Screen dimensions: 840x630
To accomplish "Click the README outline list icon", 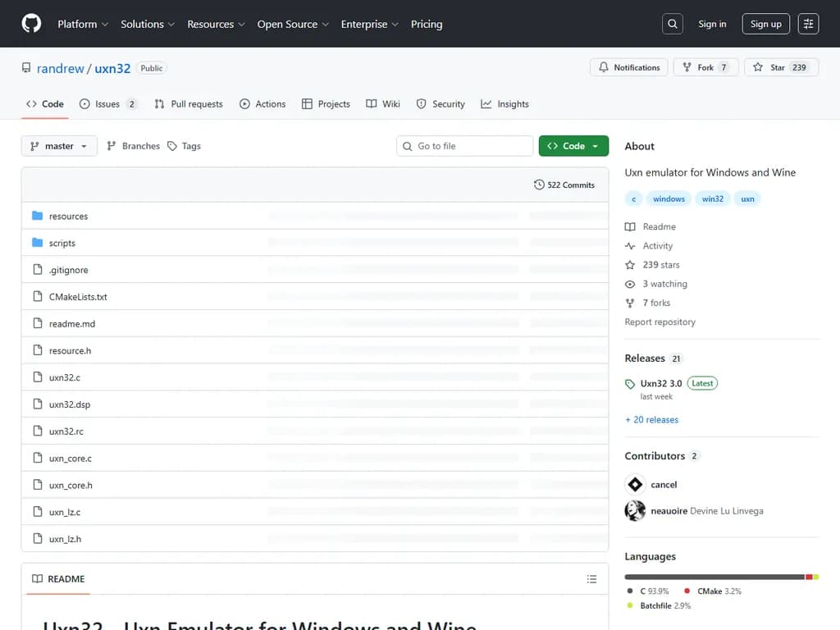I will [591, 579].
